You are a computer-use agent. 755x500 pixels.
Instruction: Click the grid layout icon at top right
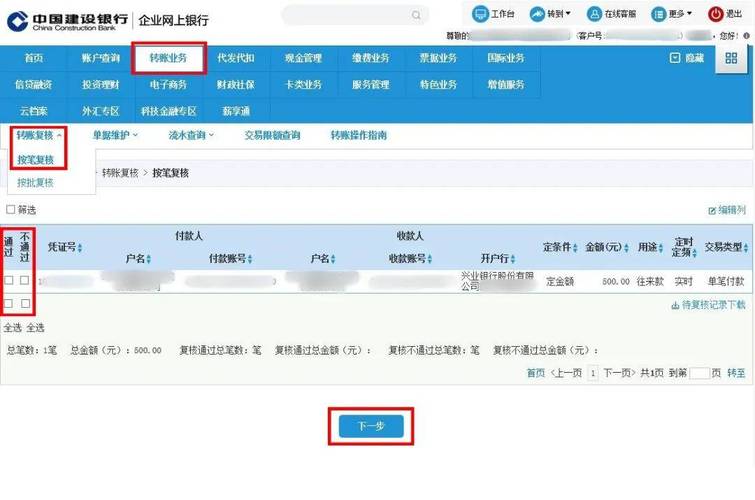pos(731,58)
